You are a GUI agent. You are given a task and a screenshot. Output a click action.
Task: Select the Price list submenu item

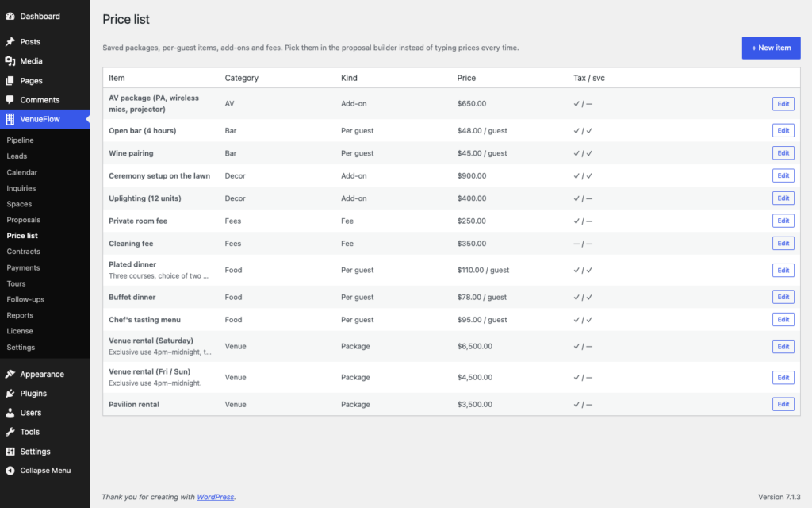(x=22, y=235)
